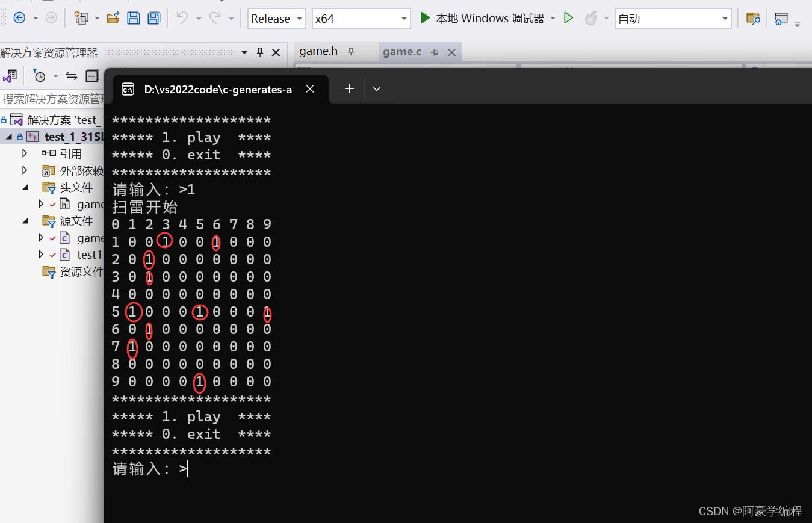
Task: Open the terminal new-tab dropdown chevron
Action: (x=377, y=89)
